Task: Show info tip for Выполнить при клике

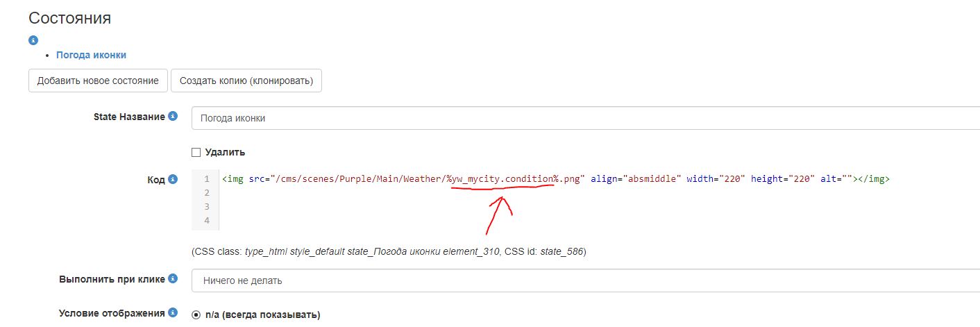Action: point(173,279)
